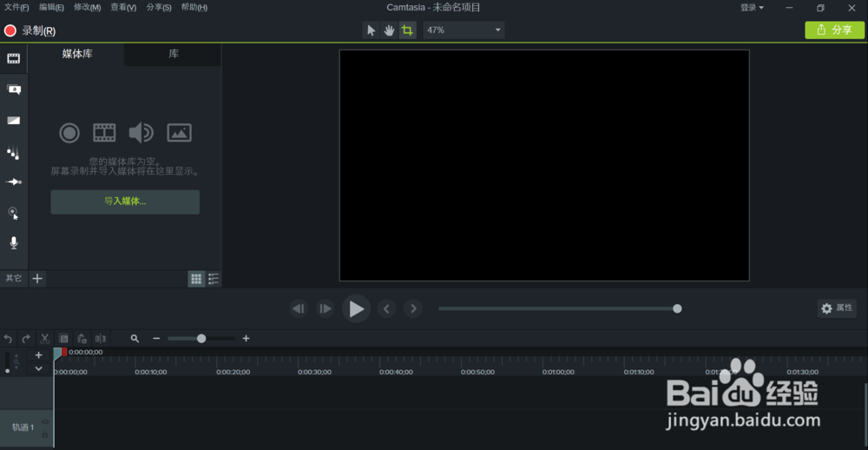
Task: Select the hand pan tool
Action: [389, 30]
